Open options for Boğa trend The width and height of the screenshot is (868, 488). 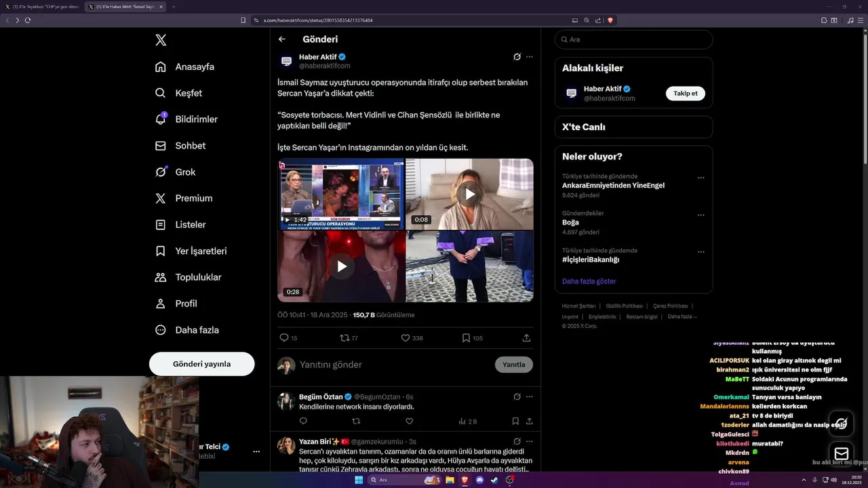tap(701, 216)
